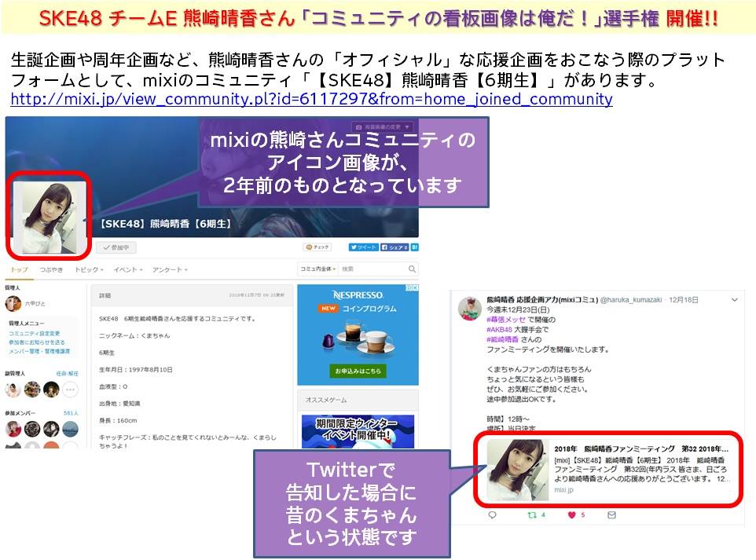
Task: Click the envelope direct message icon
Action: [611, 515]
